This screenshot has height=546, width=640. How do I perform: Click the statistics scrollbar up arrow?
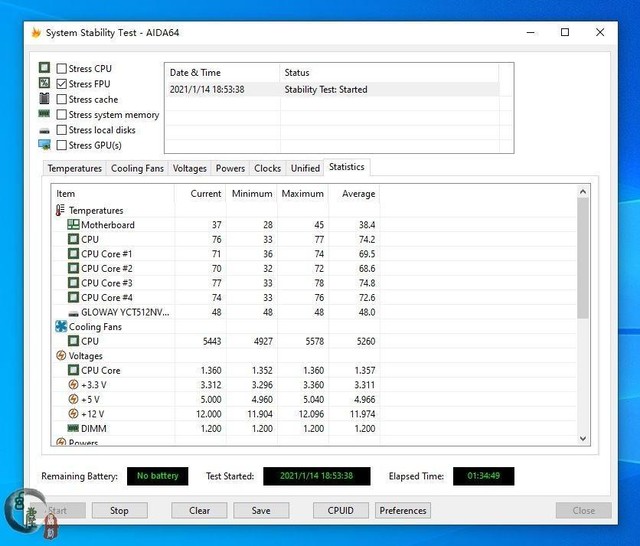click(583, 191)
